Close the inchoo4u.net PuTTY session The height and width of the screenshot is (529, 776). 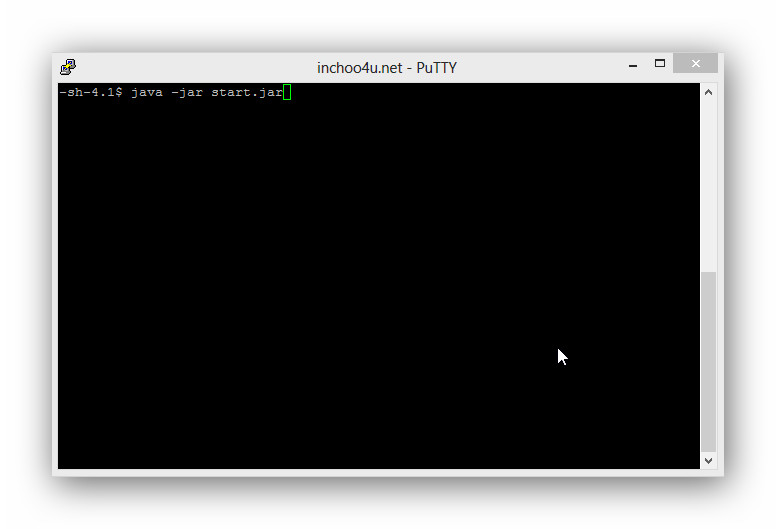[695, 63]
